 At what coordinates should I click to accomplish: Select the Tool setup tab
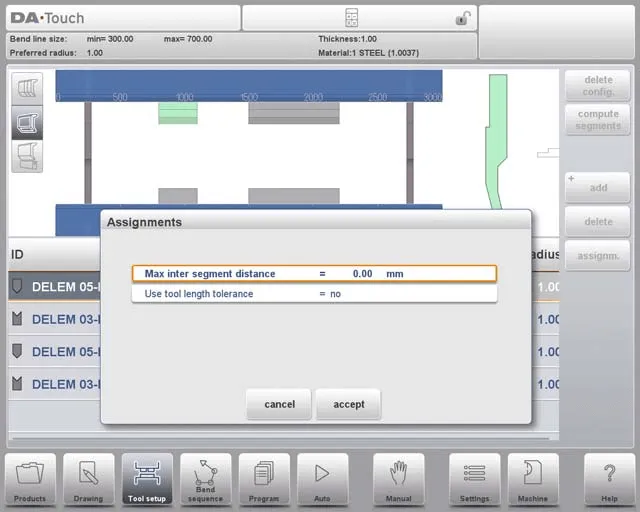click(x=147, y=479)
